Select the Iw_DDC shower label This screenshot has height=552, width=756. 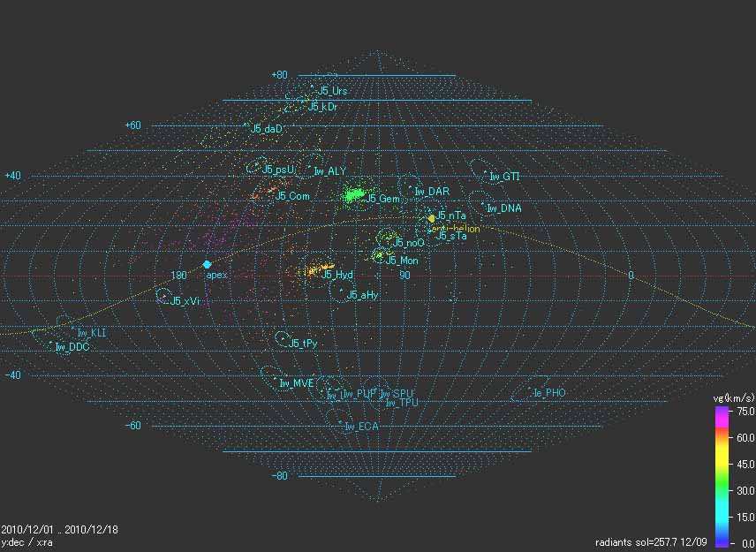tap(72, 347)
